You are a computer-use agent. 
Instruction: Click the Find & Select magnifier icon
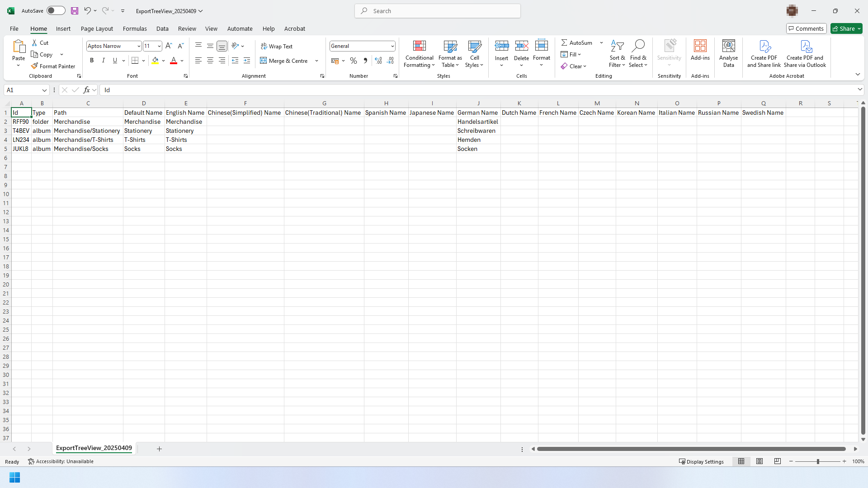pos(638,46)
